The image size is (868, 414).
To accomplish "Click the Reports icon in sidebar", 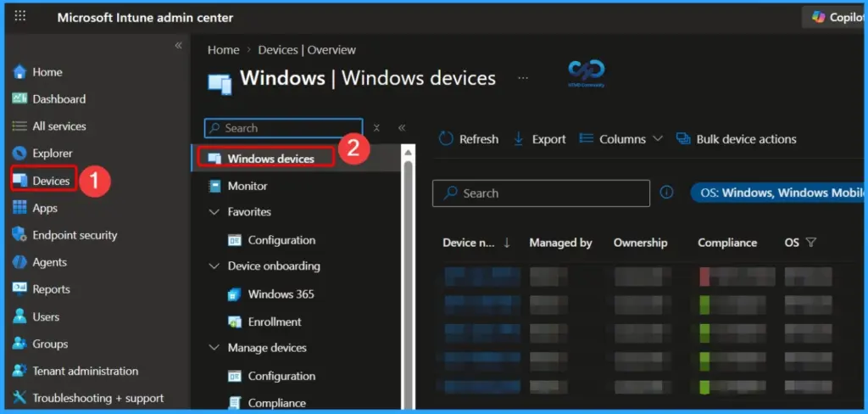I will [x=19, y=289].
